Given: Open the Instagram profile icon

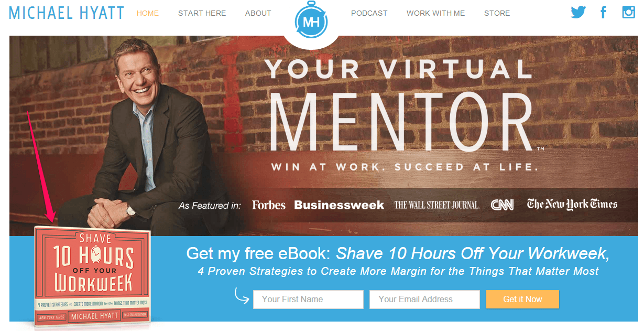Looking at the screenshot, I should click(x=628, y=12).
